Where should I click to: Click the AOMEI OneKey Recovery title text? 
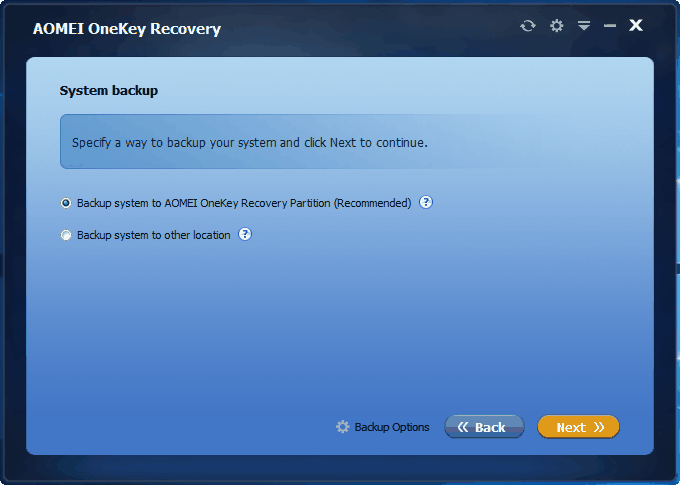click(x=127, y=29)
